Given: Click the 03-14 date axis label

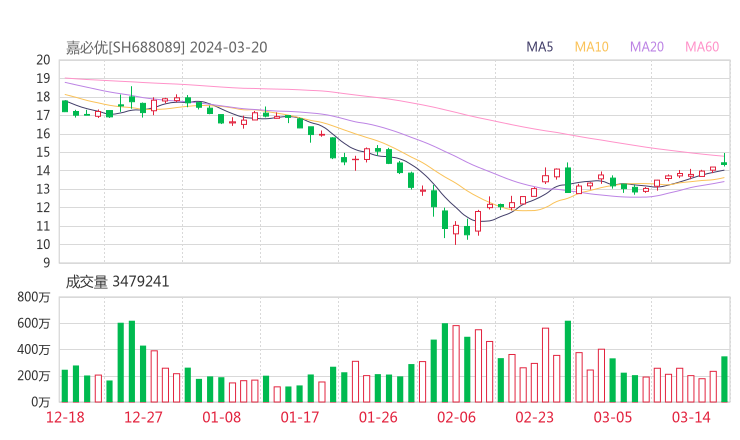Looking at the screenshot, I should 691,417.
